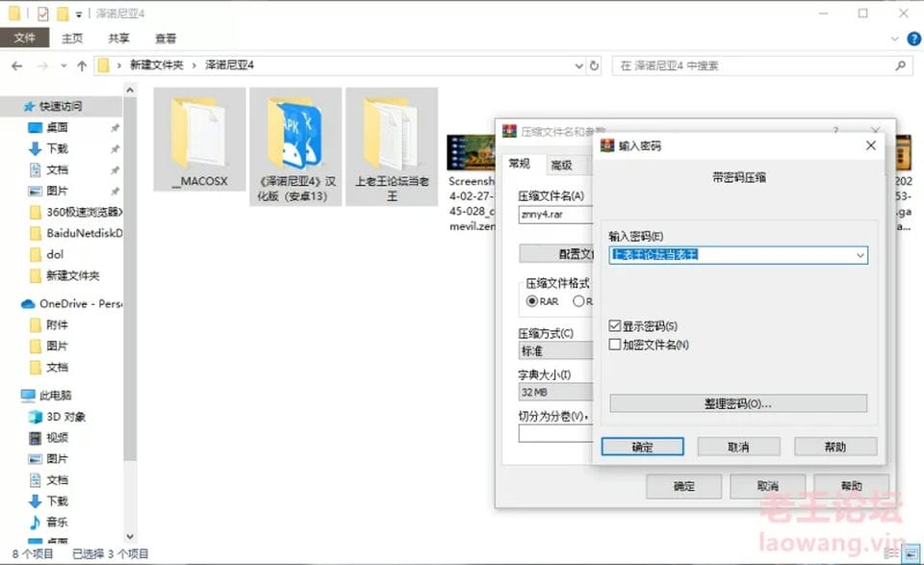Click the Screenshot image thumbnail

[x=471, y=153]
